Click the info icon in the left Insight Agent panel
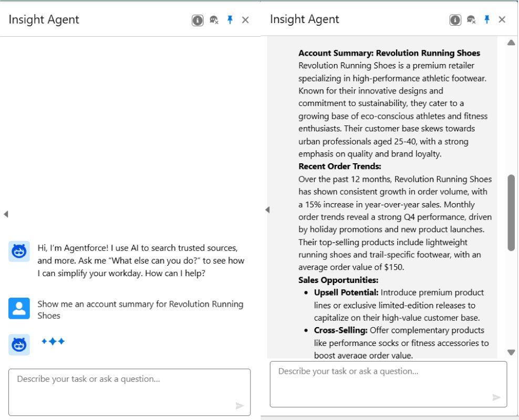 pyautogui.click(x=198, y=20)
